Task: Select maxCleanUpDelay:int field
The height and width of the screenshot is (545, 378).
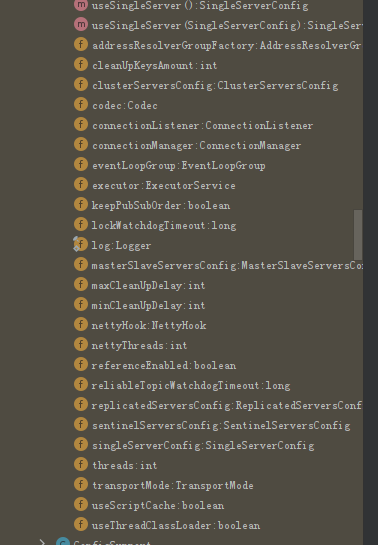Action: [148, 285]
